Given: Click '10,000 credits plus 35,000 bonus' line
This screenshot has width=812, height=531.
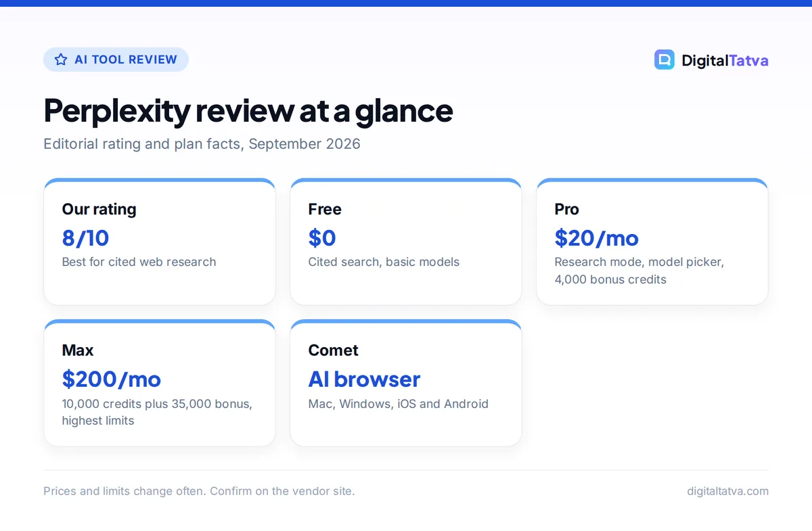Looking at the screenshot, I should click(157, 404).
